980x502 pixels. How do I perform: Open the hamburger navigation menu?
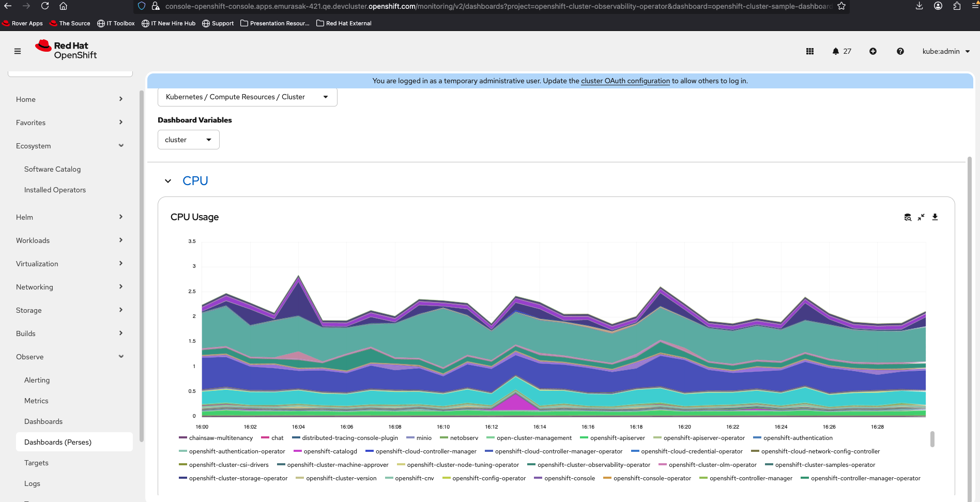[18, 51]
